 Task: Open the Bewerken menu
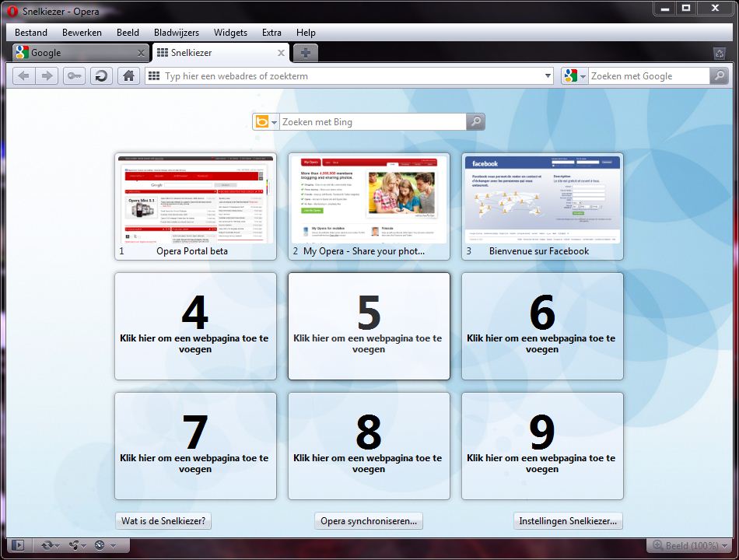pyautogui.click(x=82, y=33)
